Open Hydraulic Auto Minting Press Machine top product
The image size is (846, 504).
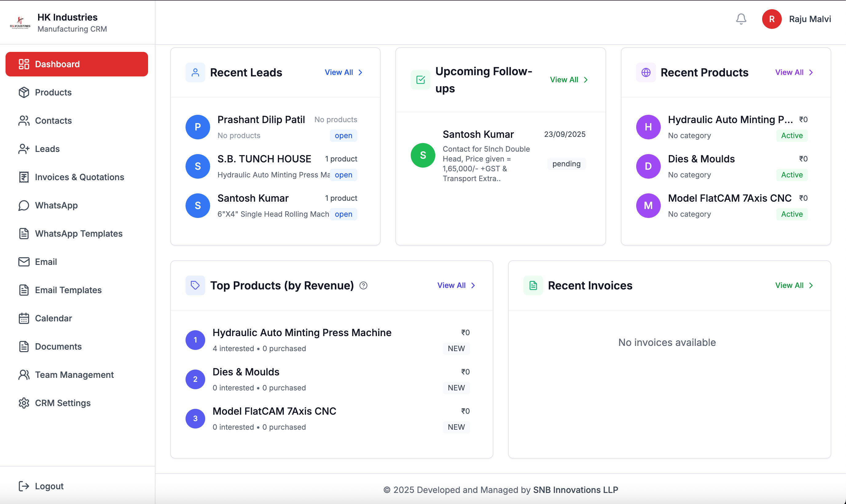pyautogui.click(x=328, y=340)
